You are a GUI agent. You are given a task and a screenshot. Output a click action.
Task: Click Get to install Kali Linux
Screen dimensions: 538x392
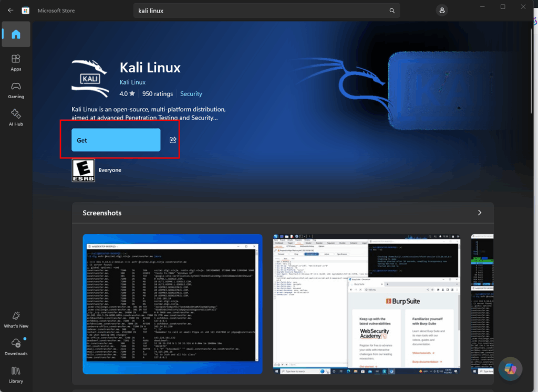point(116,140)
